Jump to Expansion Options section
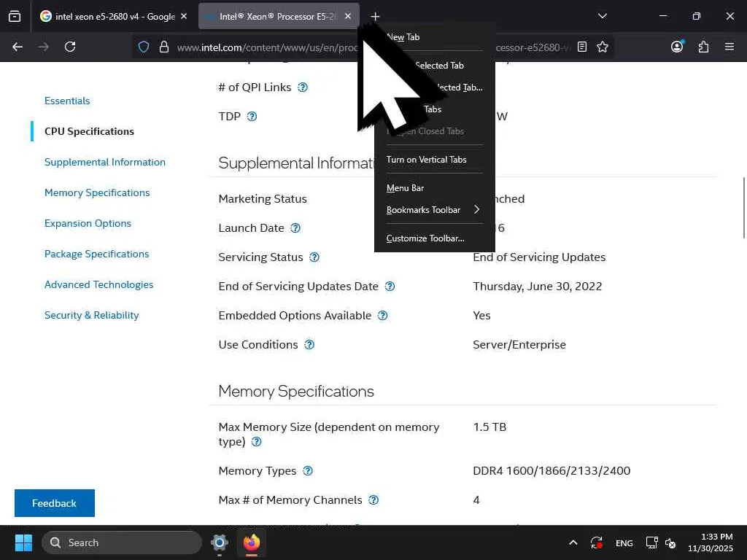Viewport: 747px width, 560px height. click(88, 223)
